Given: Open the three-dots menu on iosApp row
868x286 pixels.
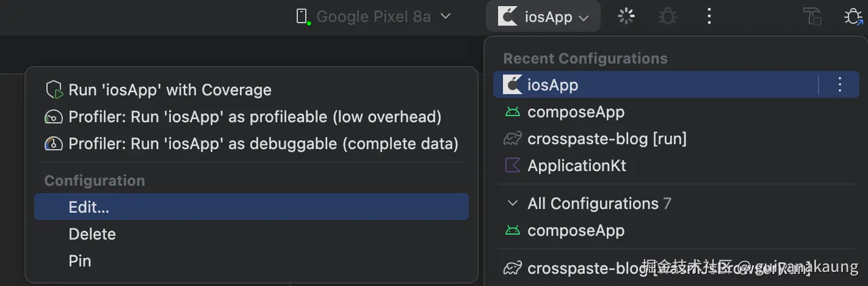Looking at the screenshot, I should (840, 85).
